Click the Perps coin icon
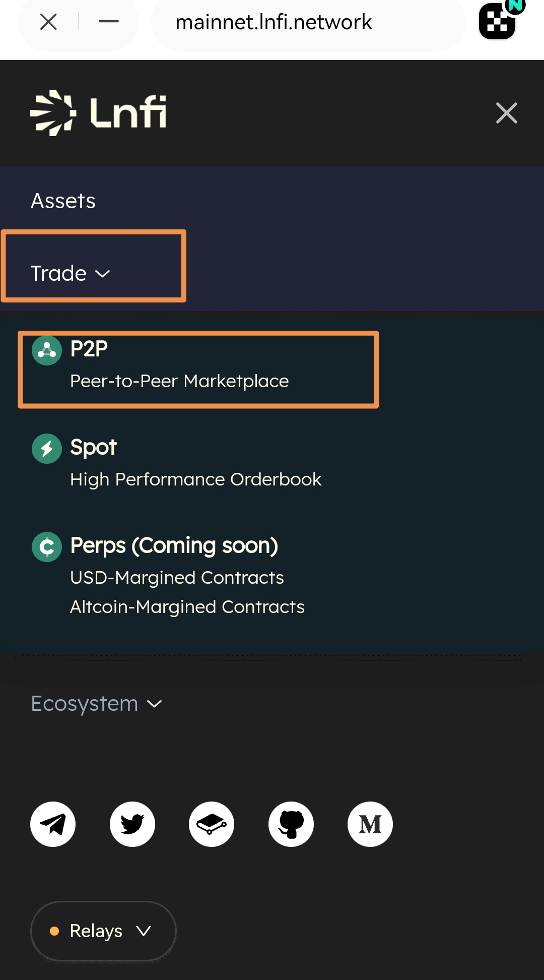The width and height of the screenshot is (544, 980). [47, 546]
